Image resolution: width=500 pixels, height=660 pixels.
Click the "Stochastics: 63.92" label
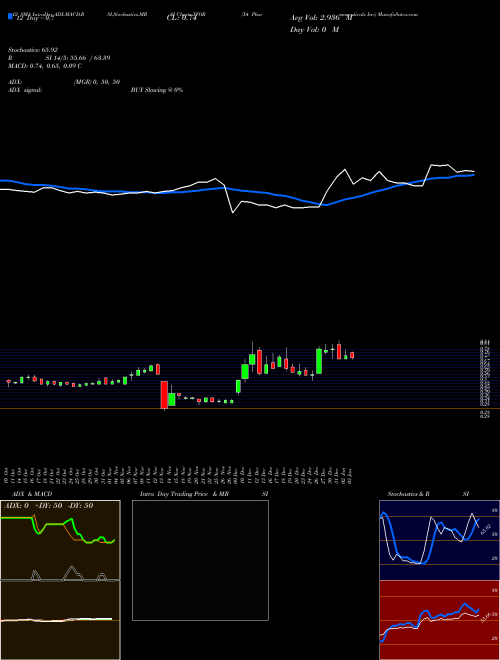32,50
